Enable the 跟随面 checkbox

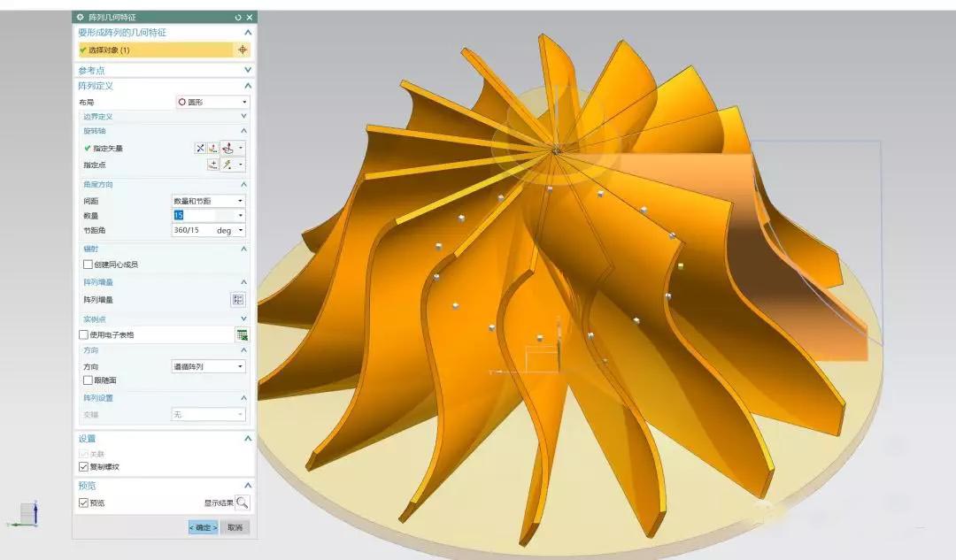pyautogui.click(x=88, y=380)
